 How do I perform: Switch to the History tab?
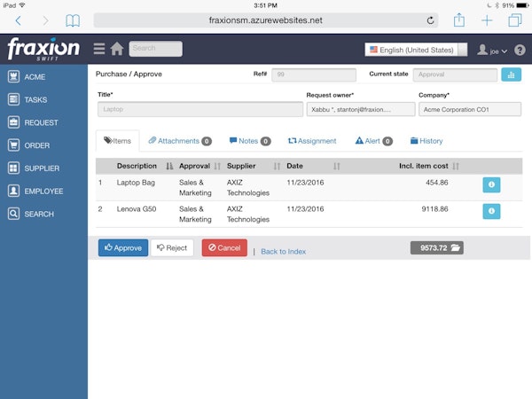click(426, 141)
